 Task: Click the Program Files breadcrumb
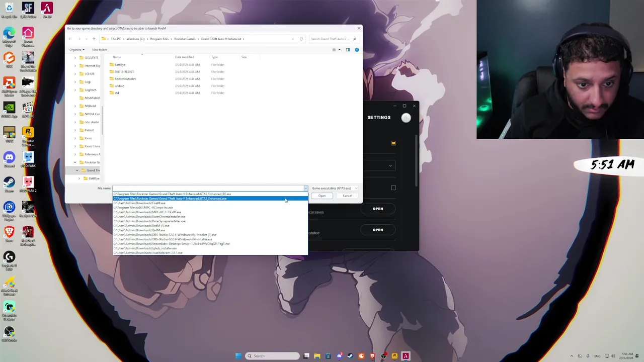[159, 39]
